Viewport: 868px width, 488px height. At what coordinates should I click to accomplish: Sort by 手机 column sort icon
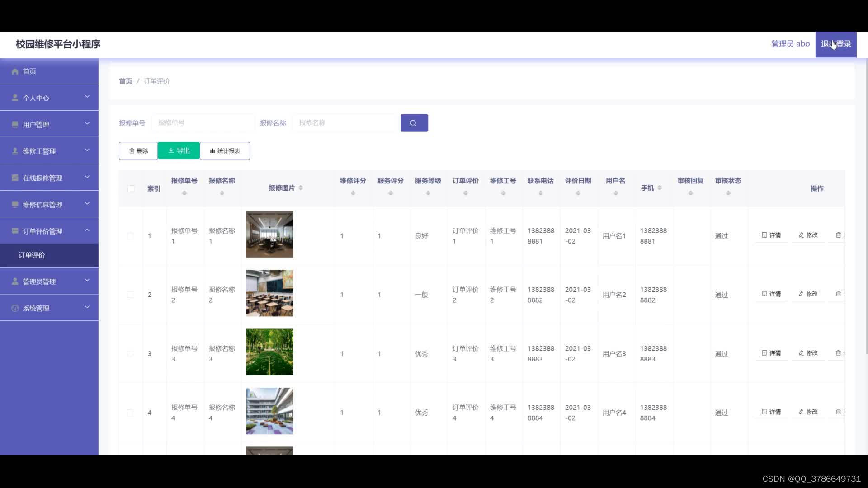point(660,188)
